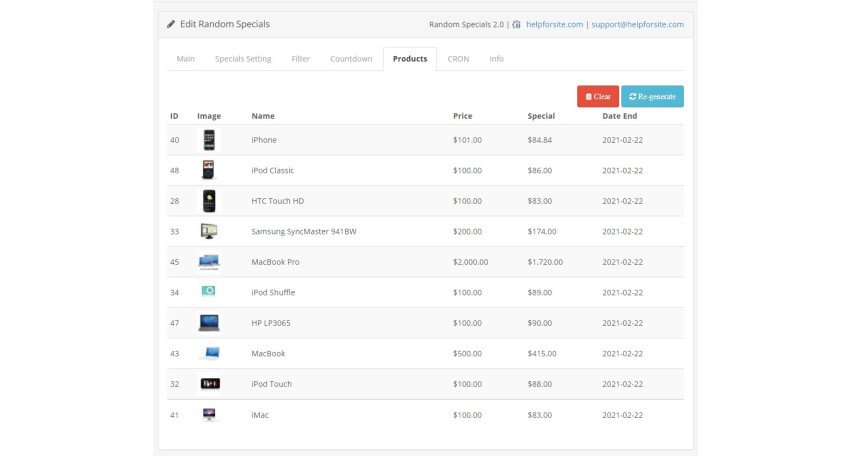This screenshot has height=456, width=852.
Task: Click the HTC Touch HD name
Action: pos(277,201)
